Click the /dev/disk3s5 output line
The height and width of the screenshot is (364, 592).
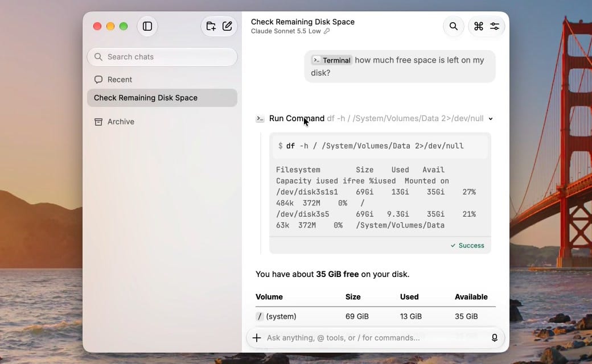376,214
